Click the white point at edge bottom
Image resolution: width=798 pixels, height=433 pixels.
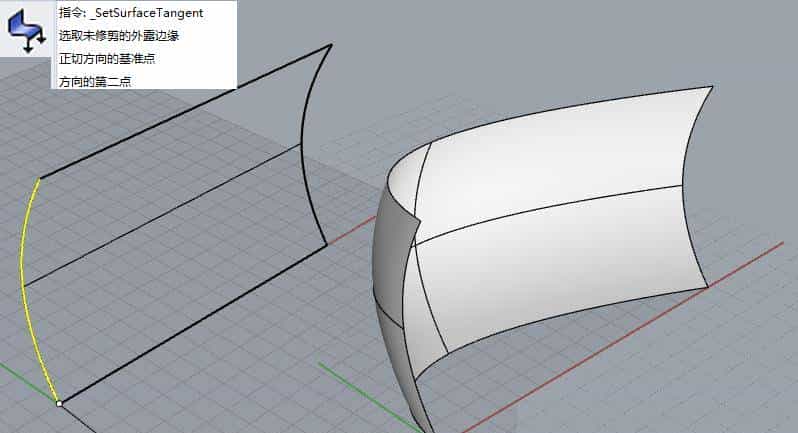click(x=59, y=403)
